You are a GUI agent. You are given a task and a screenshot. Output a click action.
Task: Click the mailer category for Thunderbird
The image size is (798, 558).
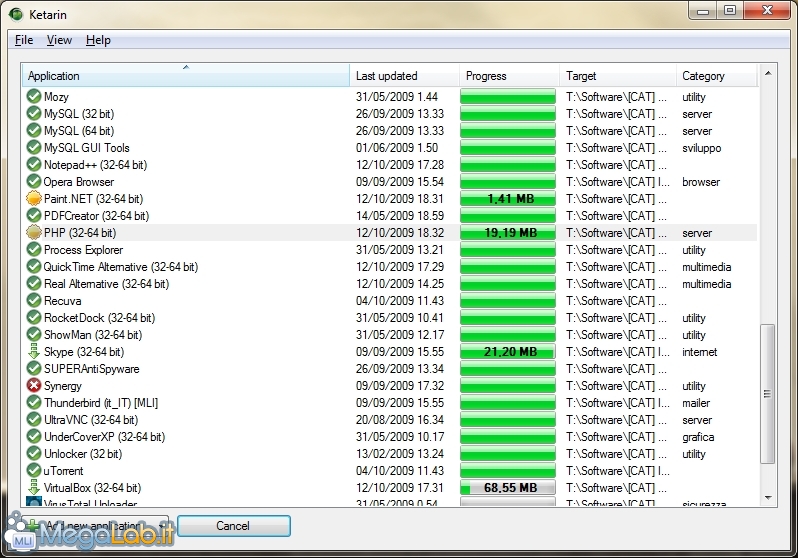click(x=696, y=403)
